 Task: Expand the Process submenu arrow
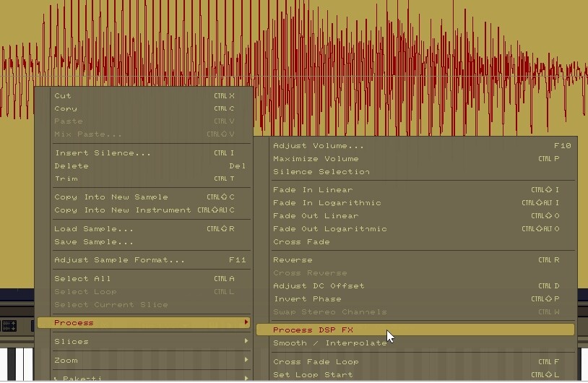[x=246, y=322]
